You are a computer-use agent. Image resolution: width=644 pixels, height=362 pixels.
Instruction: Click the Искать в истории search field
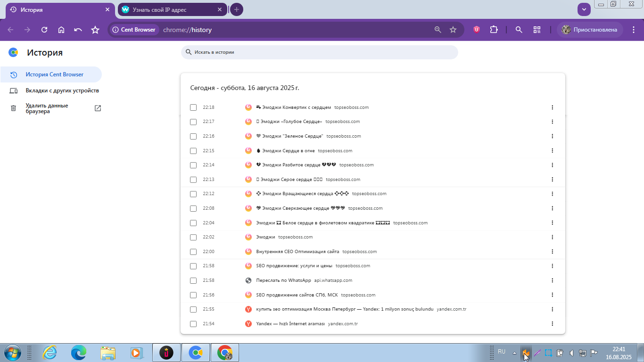tap(319, 52)
